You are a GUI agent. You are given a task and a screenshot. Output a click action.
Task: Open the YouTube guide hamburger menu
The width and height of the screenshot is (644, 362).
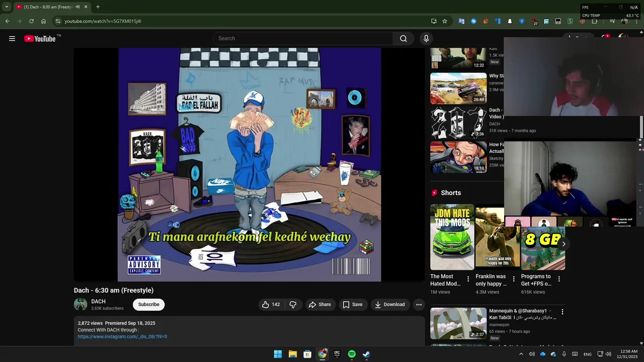coord(12,39)
